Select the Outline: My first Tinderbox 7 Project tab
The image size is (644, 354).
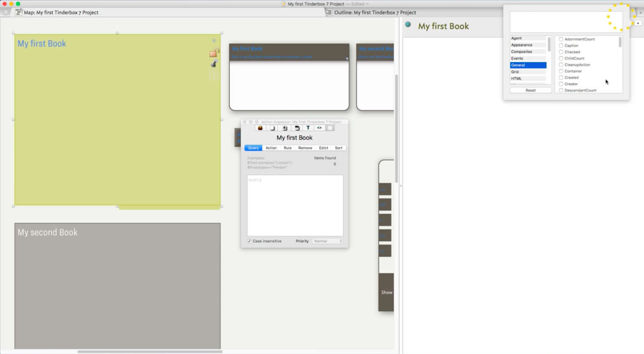[x=375, y=13]
